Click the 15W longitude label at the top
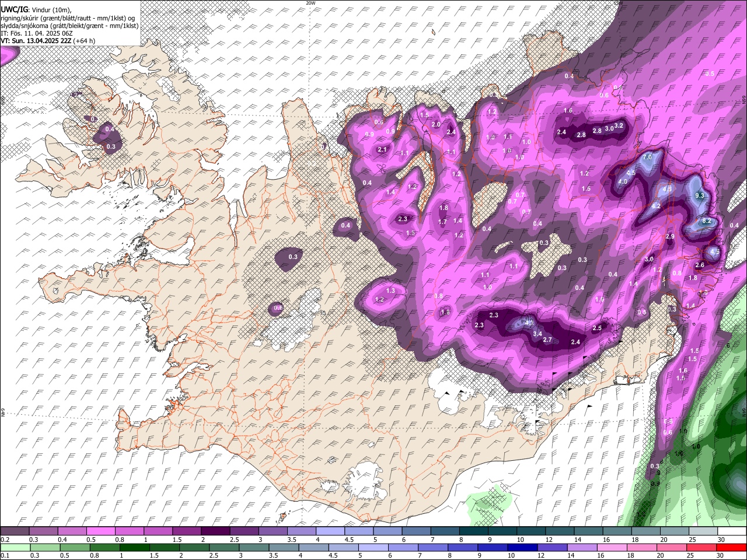747x560 pixels. coord(619,3)
